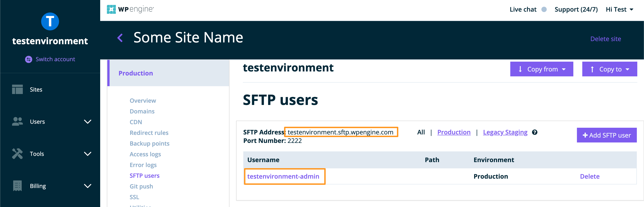Click the Tools wrench icon
644x207 pixels.
coord(17,154)
